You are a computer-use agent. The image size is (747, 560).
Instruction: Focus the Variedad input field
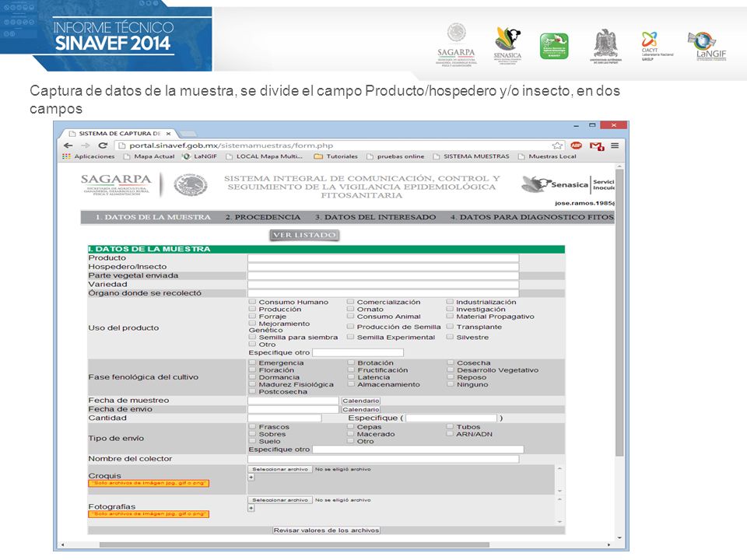point(383,285)
